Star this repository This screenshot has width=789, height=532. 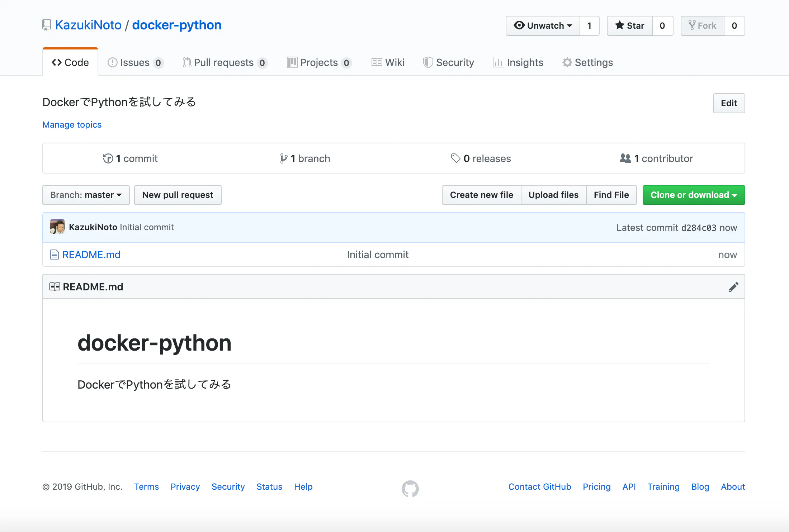click(629, 26)
